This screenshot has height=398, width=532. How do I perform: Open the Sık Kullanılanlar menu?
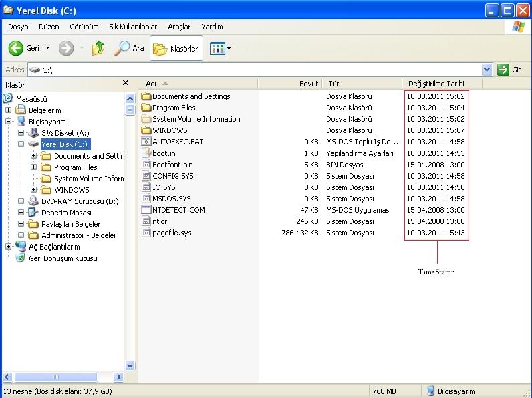pos(133,27)
